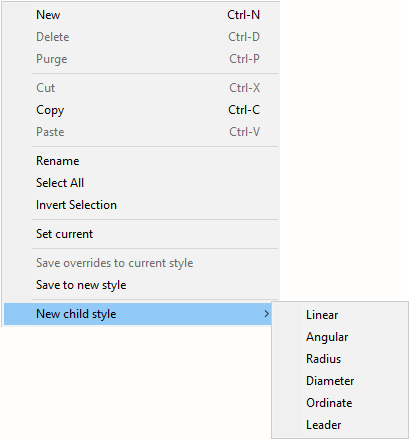The height and width of the screenshot is (439, 409).
Task: Select the Rename option
Action: point(142,161)
